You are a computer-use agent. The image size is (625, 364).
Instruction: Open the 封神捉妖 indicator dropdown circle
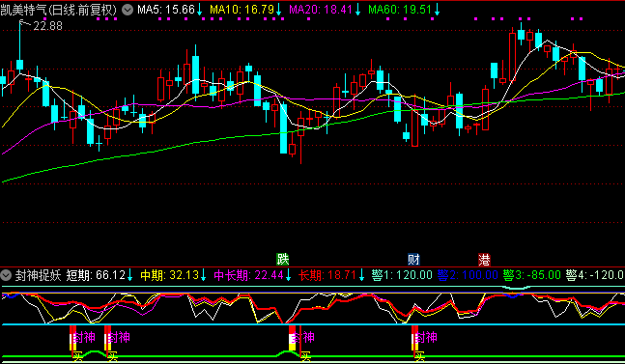click(x=6, y=275)
